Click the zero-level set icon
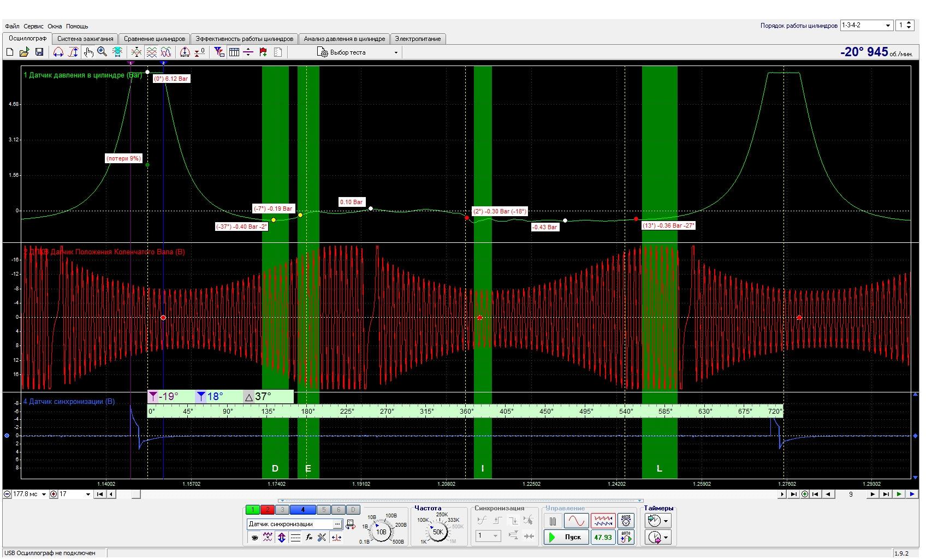The height and width of the screenshot is (560, 926). (200, 52)
